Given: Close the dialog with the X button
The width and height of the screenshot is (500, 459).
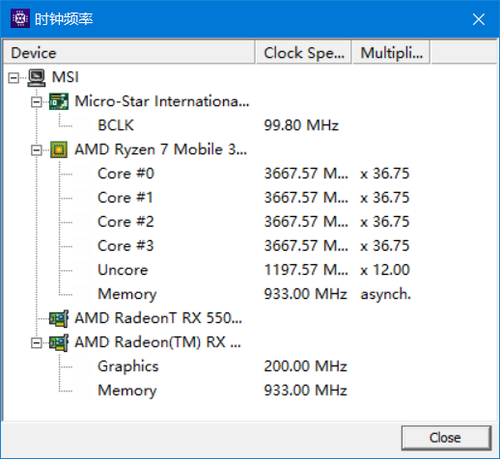Looking at the screenshot, I should point(479,19).
